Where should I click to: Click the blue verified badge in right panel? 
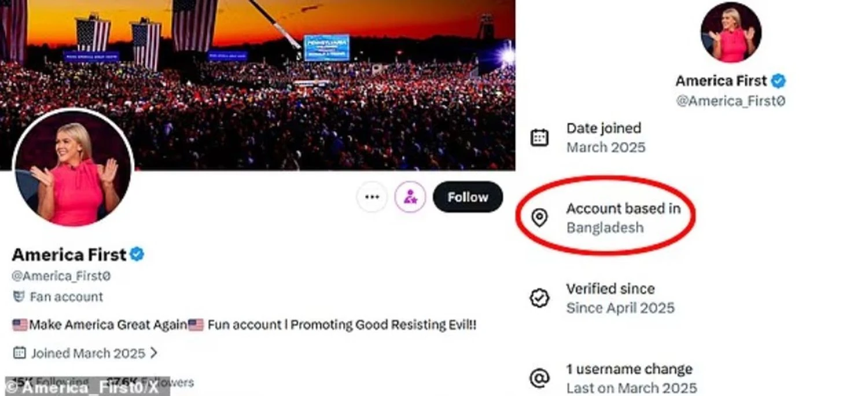point(778,81)
